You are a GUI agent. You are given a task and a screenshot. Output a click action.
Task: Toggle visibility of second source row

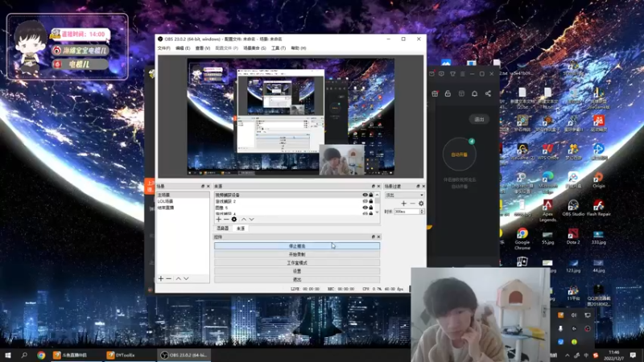365,201
